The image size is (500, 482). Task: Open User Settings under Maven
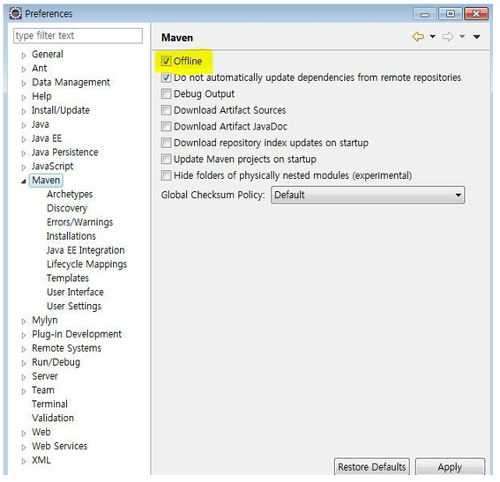point(74,306)
